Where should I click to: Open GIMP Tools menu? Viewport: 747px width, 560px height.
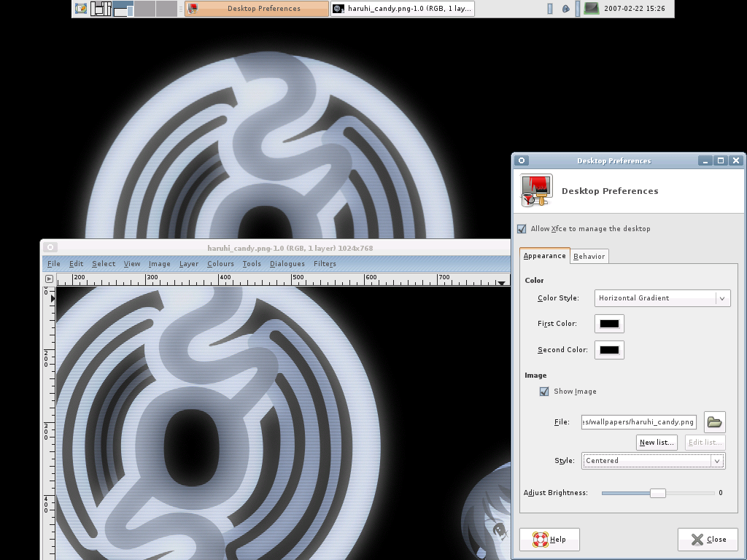tap(252, 264)
